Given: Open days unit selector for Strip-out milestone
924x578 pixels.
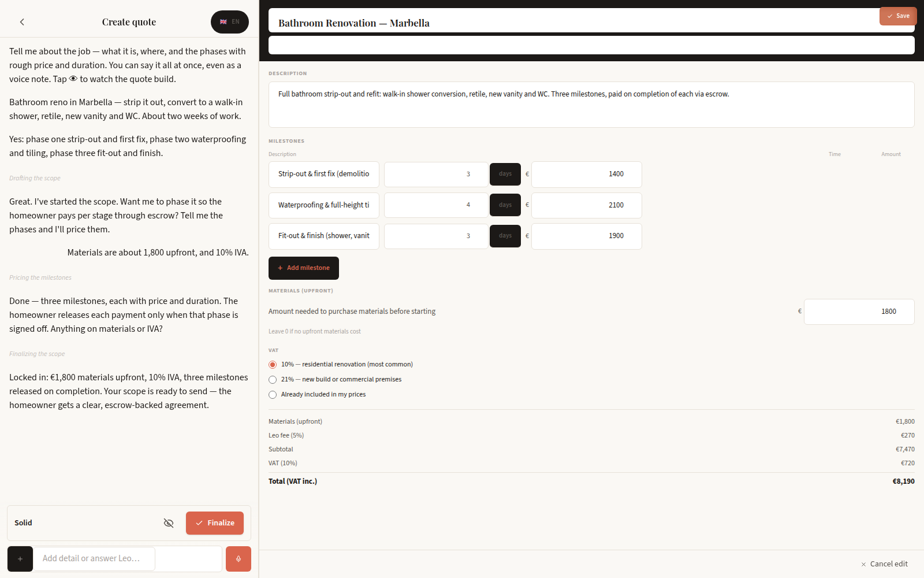Looking at the screenshot, I should click(x=505, y=175).
